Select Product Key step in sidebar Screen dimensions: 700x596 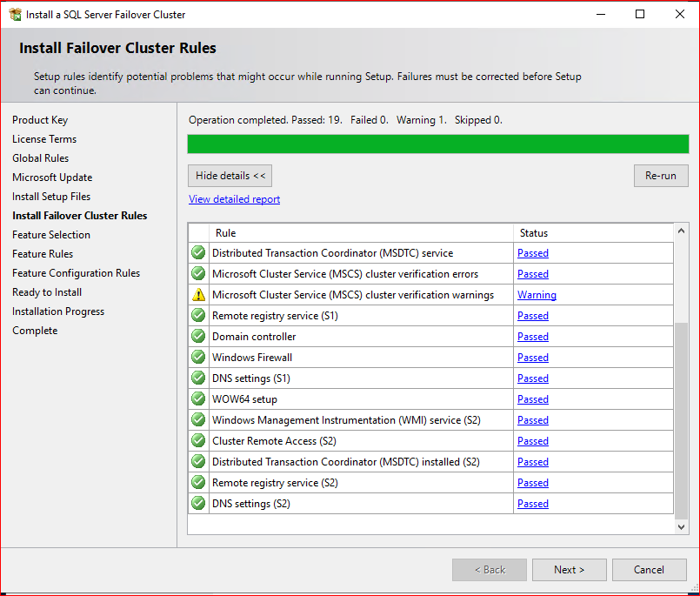pyautogui.click(x=40, y=120)
